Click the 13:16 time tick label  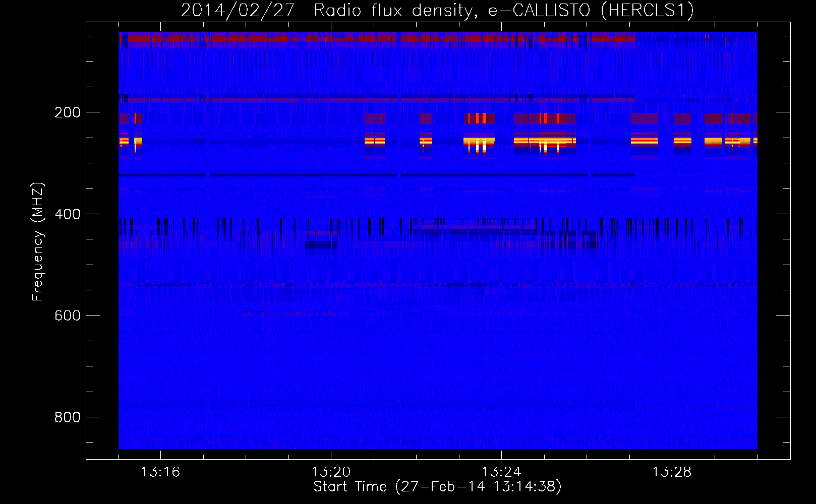tap(160, 472)
